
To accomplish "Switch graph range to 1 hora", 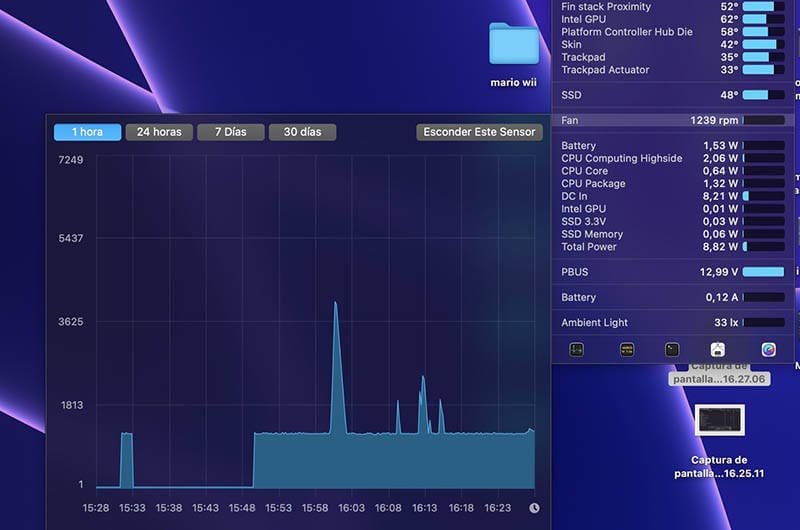I will coord(88,132).
